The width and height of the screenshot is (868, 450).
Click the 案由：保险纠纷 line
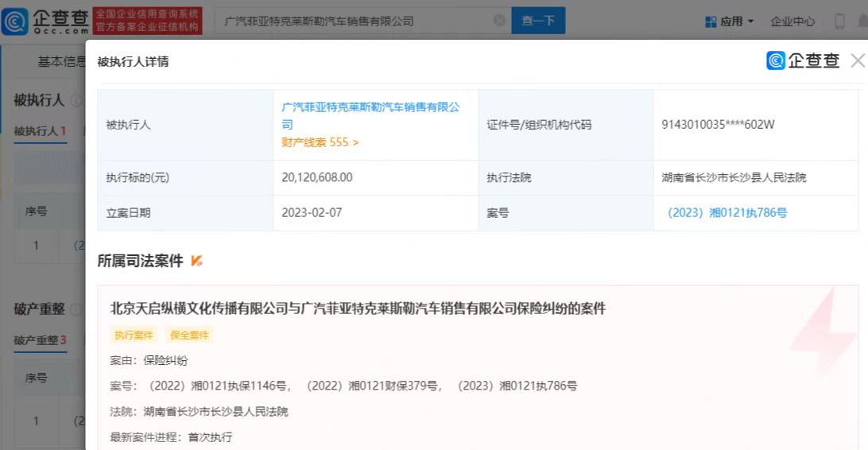[x=149, y=360]
